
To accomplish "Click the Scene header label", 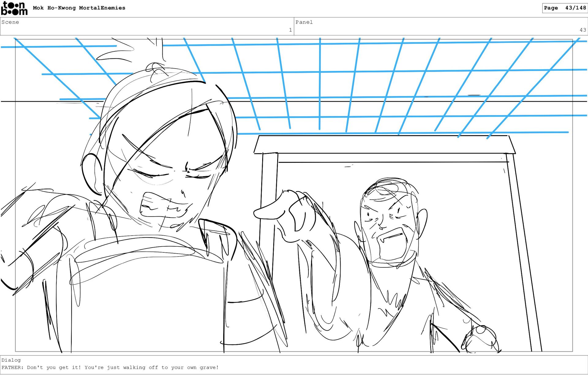I will (x=10, y=22).
